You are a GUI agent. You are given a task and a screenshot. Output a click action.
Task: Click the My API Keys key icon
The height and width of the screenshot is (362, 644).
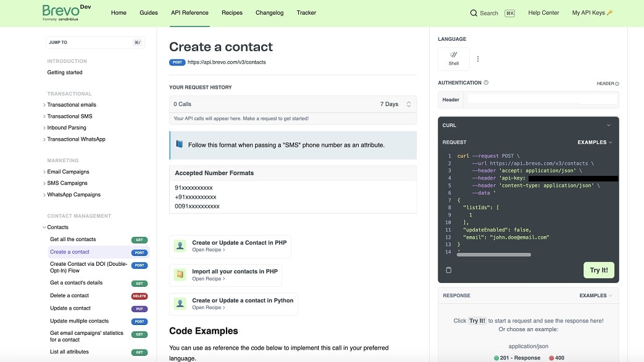pyautogui.click(x=609, y=13)
